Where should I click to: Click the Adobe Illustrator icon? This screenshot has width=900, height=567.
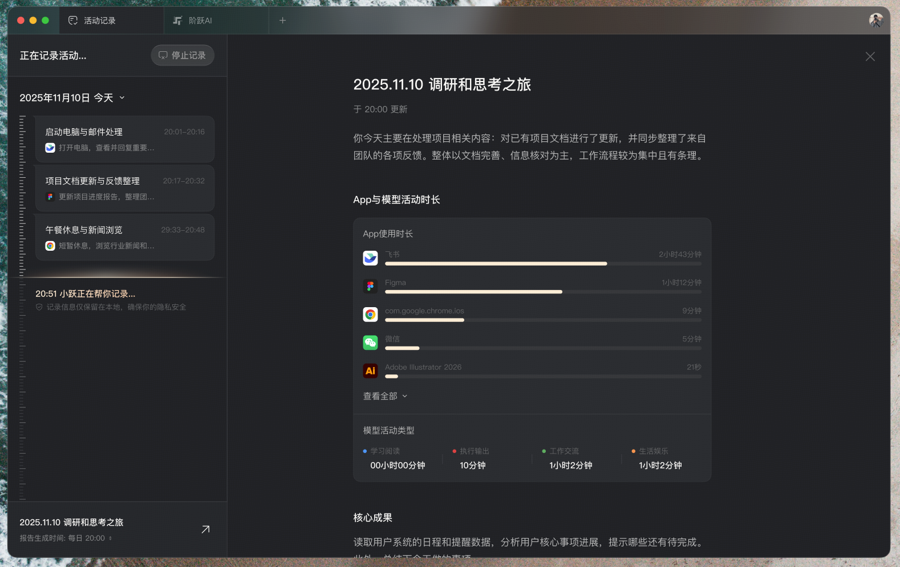click(370, 371)
